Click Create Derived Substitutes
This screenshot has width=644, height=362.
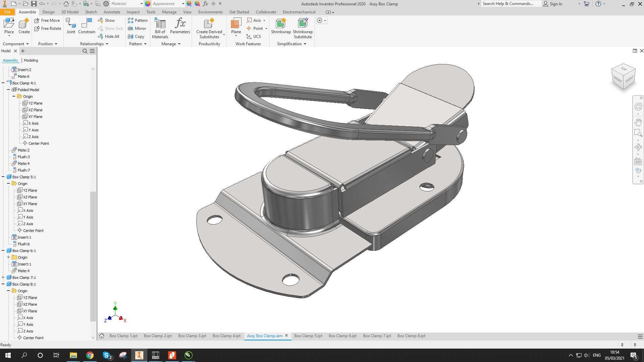click(x=209, y=28)
